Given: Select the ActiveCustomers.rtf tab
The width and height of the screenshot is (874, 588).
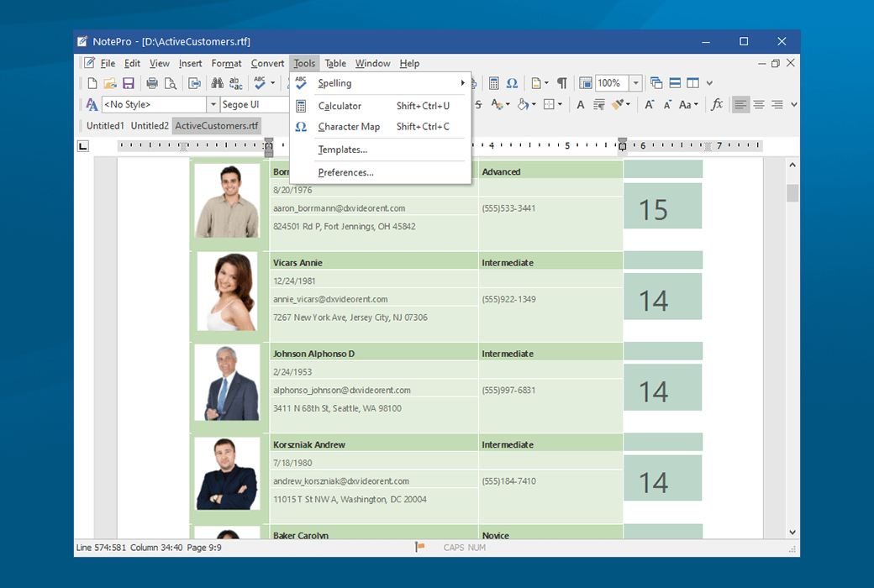Looking at the screenshot, I should 216,126.
